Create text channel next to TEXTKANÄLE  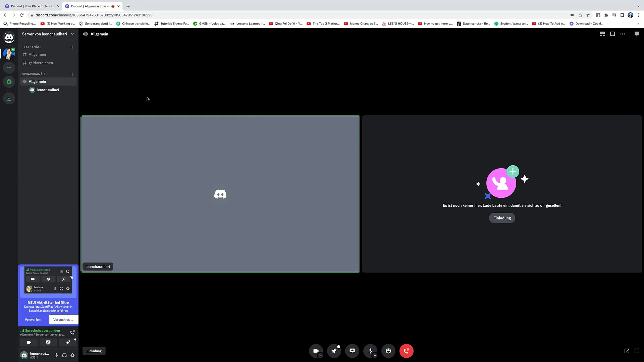(x=72, y=47)
